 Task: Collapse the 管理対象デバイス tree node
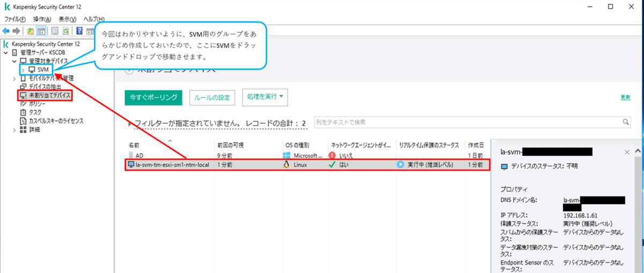coord(14,61)
